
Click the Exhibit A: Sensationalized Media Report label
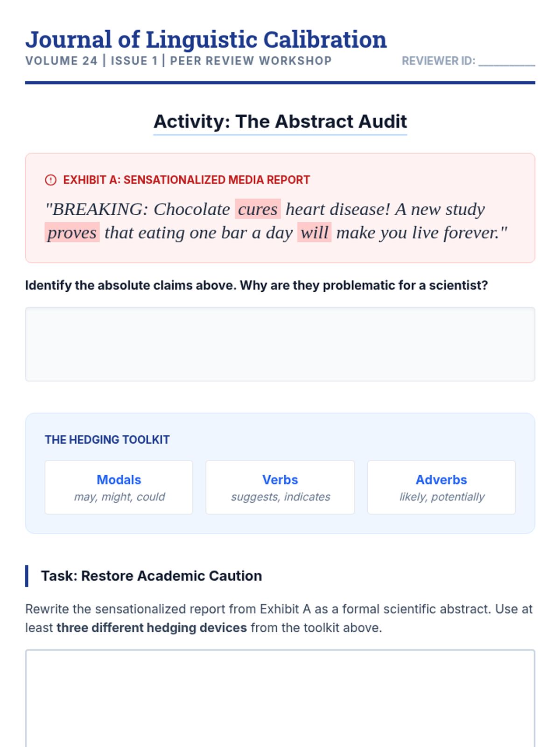point(187,180)
